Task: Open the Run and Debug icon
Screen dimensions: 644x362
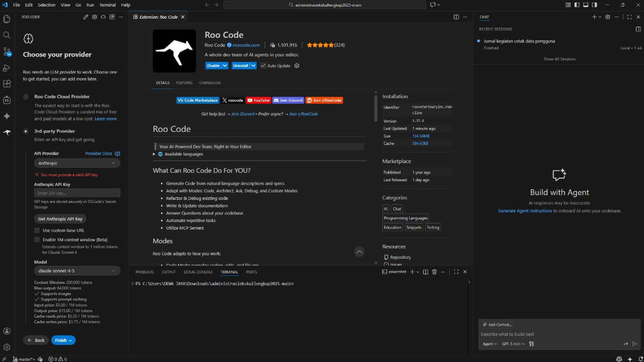Action: (7, 68)
